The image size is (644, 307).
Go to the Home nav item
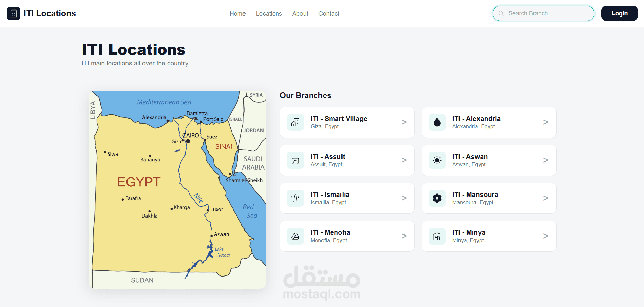tap(237, 14)
